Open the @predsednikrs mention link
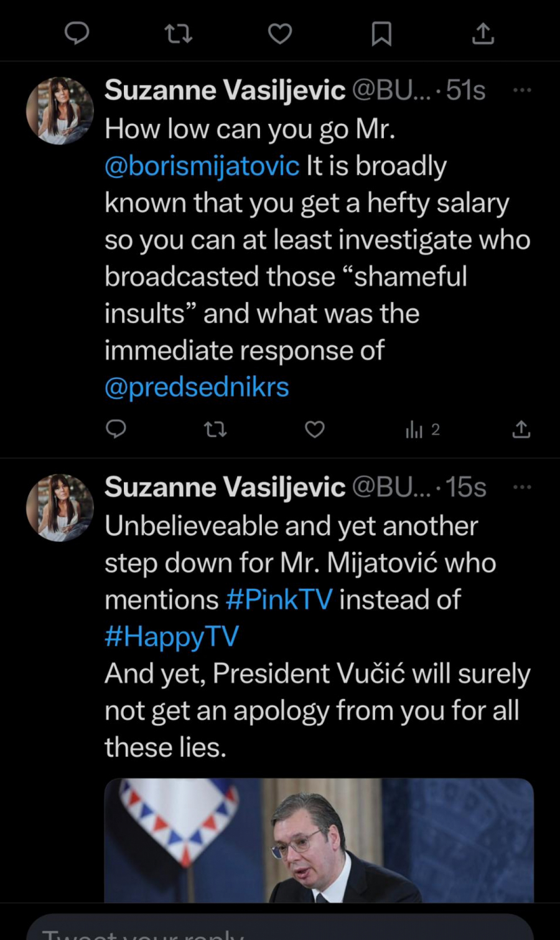The image size is (560, 940). 197,387
